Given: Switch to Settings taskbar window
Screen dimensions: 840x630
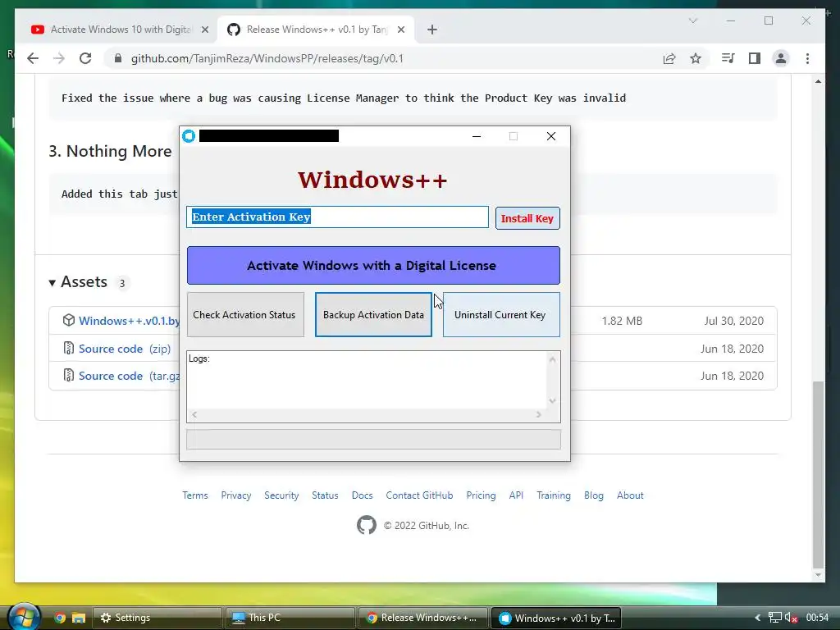Looking at the screenshot, I should 157,618.
